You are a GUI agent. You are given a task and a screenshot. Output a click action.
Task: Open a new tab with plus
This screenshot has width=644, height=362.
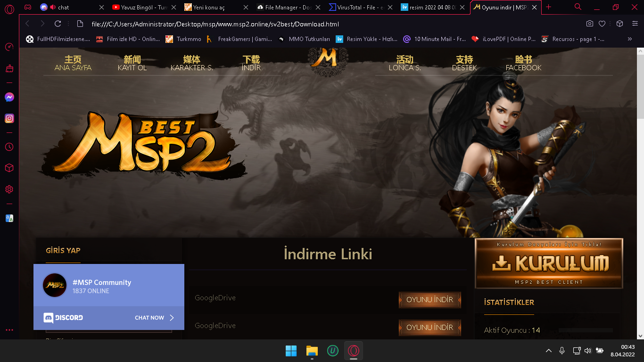pyautogui.click(x=548, y=7)
